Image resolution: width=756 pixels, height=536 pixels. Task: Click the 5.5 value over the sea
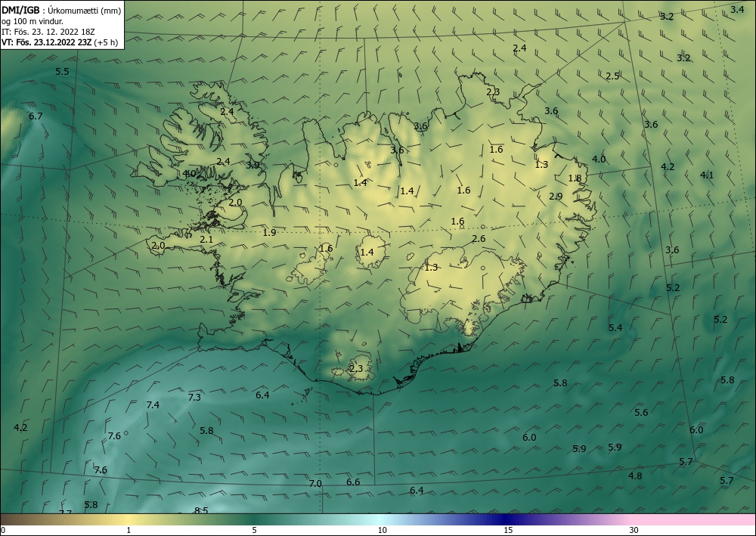click(62, 72)
